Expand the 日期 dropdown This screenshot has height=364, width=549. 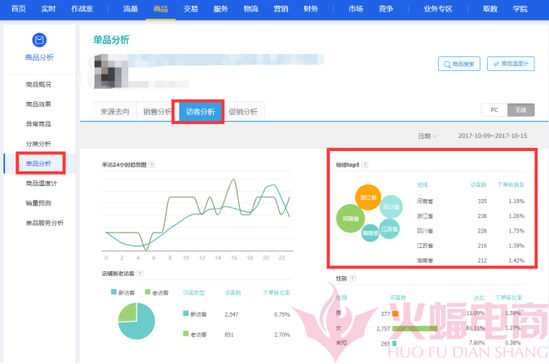pyautogui.click(x=427, y=136)
